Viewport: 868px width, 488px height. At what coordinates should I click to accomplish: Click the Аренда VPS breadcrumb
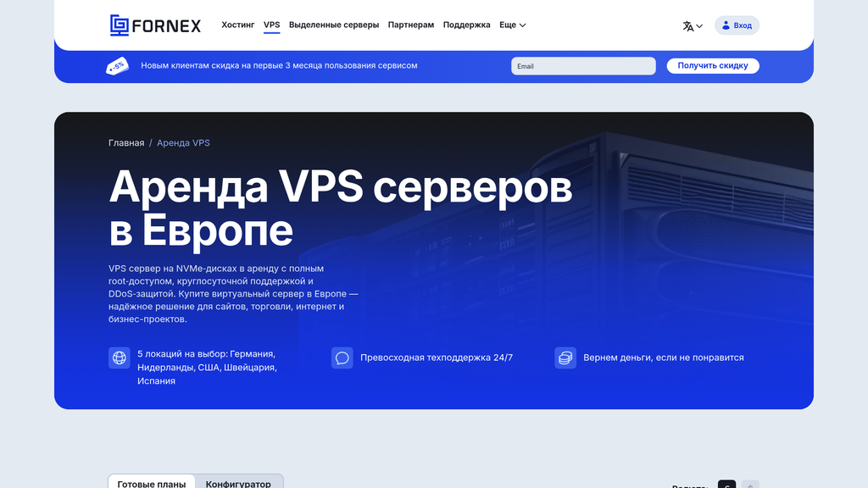[x=184, y=142]
